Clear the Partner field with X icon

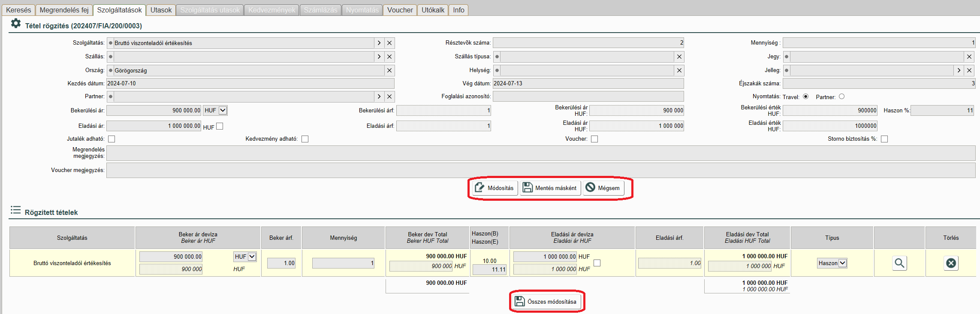pyautogui.click(x=389, y=97)
